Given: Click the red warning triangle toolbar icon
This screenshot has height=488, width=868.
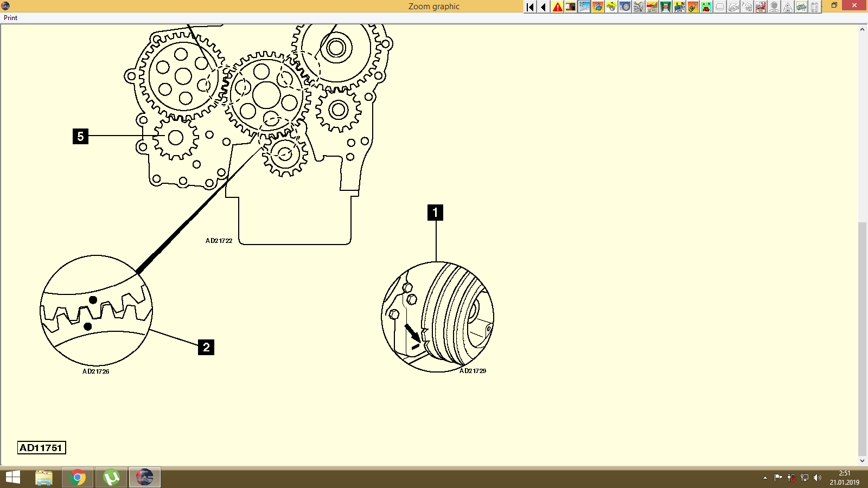Looking at the screenshot, I should [558, 7].
